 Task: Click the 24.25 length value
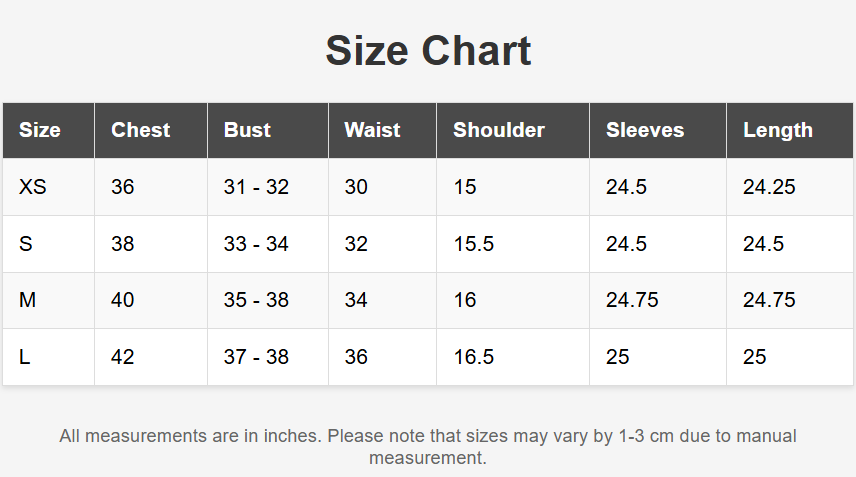[x=769, y=187]
